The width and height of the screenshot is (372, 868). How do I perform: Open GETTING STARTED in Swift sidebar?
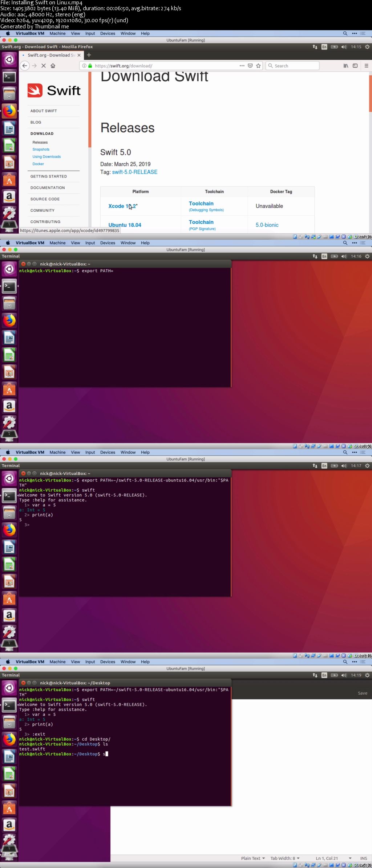point(49,176)
